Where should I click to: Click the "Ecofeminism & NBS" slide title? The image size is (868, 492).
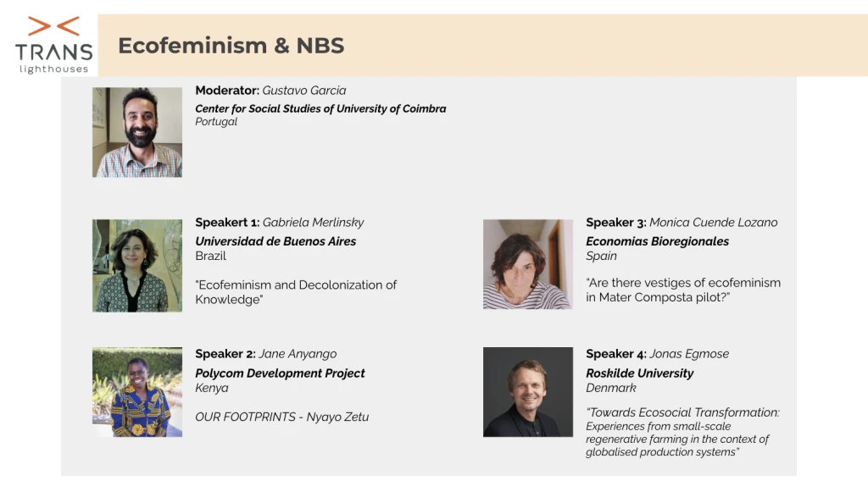231,46
